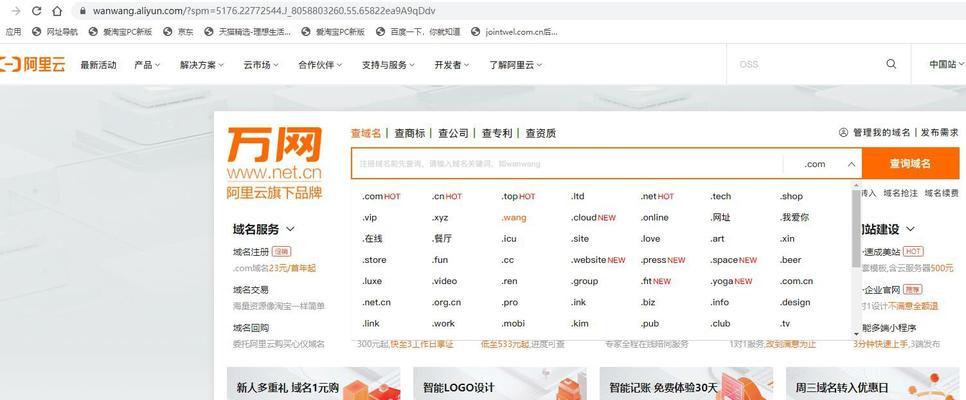Image resolution: width=966 pixels, height=400 pixels.
Task: Select the .website suffix option
Action: pyautogui.click(x=598, y=260)
